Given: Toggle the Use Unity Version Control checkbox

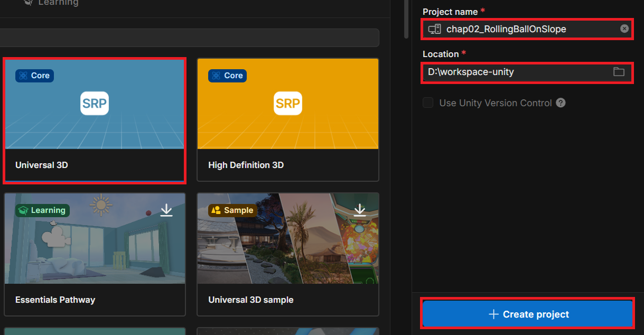Looking at the screenshot, I should pos(428,103).
